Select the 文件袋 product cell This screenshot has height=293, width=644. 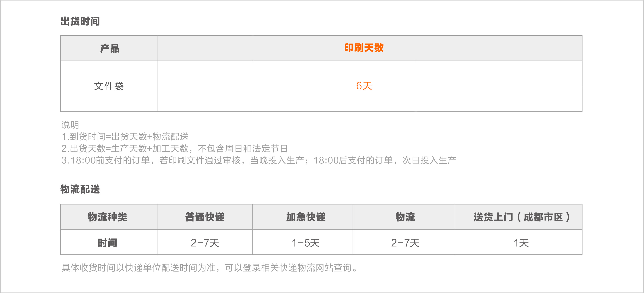tap(109, 86)
